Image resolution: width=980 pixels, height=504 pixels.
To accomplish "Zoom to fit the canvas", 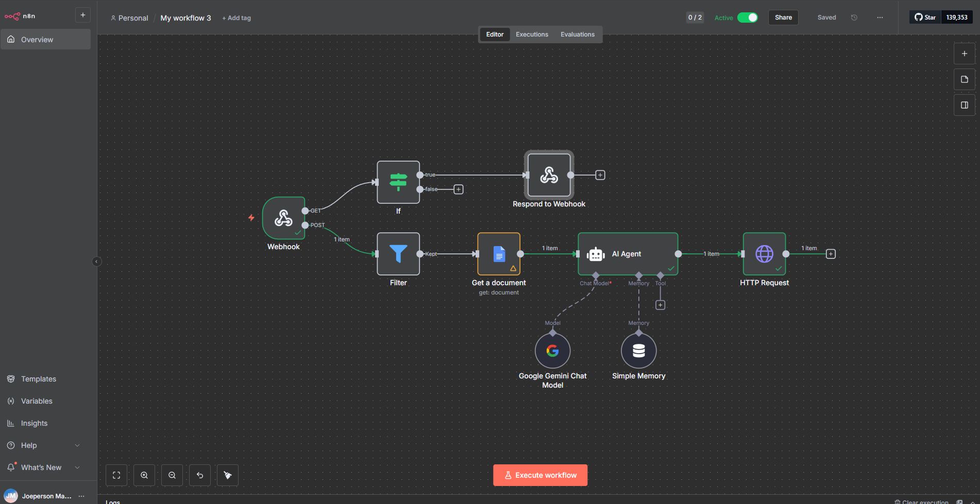I will pyautogui.click(x=116, y=475).
